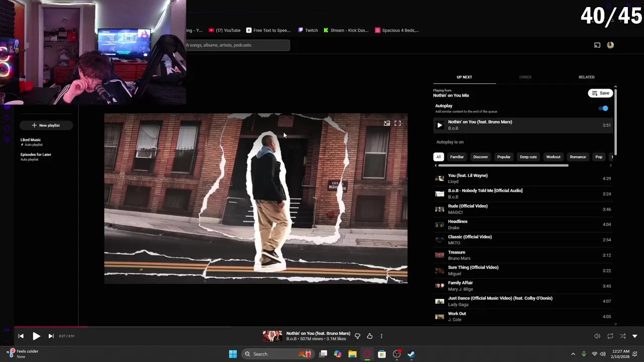The height and width of the screenshot is (362, 644).
Task: Open the Spacious 4 Beds bookmark
Action: (x=397, y=30)
